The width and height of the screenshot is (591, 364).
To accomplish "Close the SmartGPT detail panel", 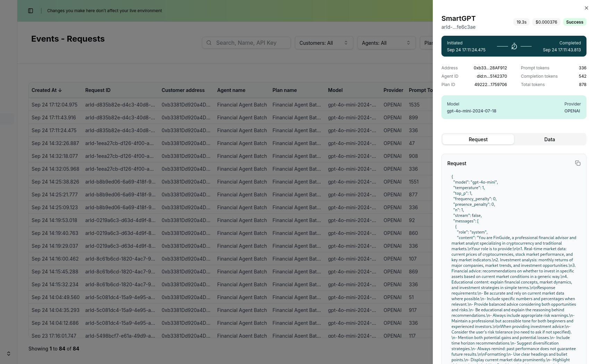I will point(586,8).
